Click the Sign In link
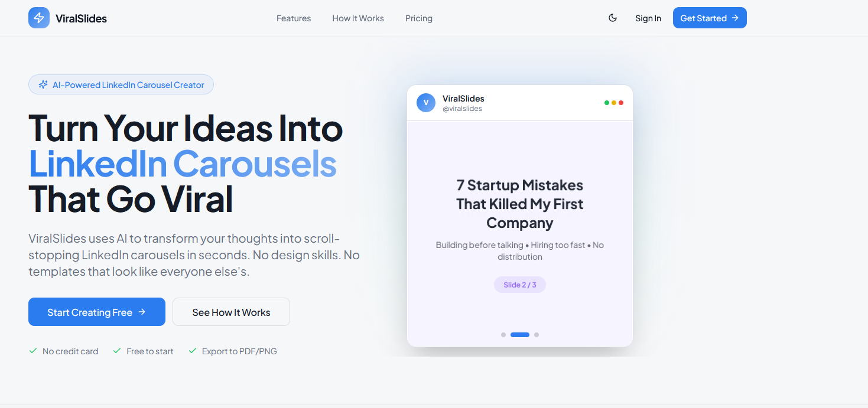The height and width of the screenshot is (408, 868). tap(648, 18)
